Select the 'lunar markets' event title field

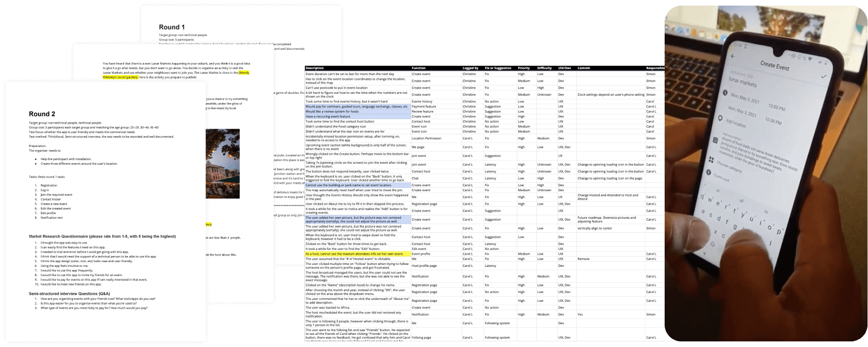click(743, 81)
